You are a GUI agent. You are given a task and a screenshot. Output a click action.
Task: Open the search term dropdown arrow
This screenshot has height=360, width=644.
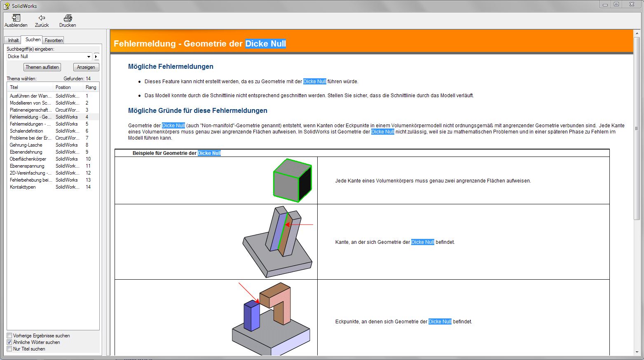89,56
